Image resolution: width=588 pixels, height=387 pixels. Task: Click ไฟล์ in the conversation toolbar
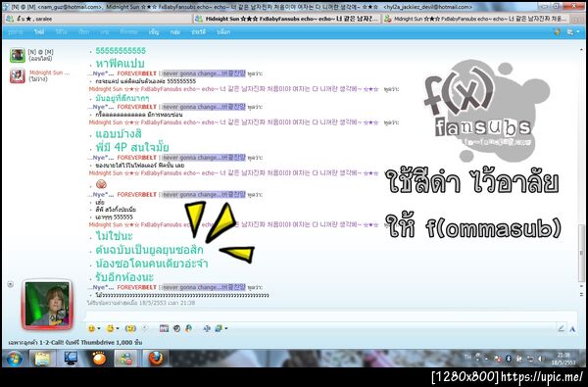(39, 32)
